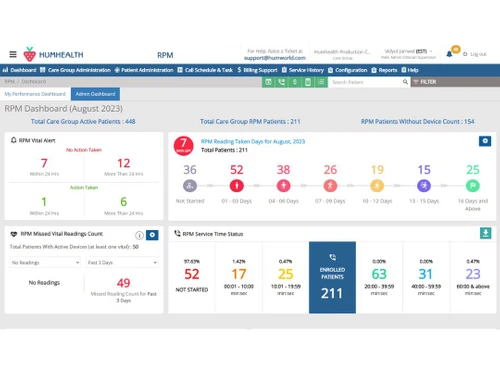500x375 pixels.
Task: Click the 23 under 60:00 & above
Action: 473,274
